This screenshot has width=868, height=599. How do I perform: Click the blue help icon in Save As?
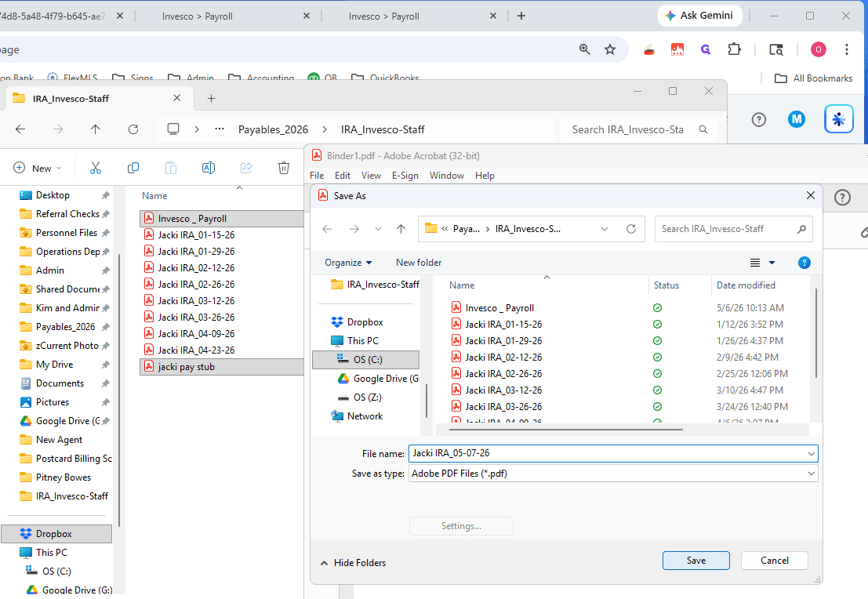[x=804, y=263]
